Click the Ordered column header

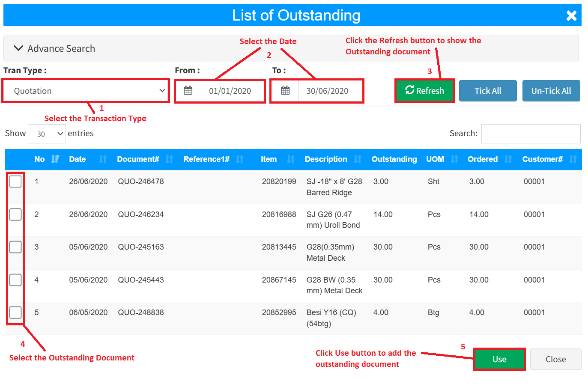pos(482,159)
